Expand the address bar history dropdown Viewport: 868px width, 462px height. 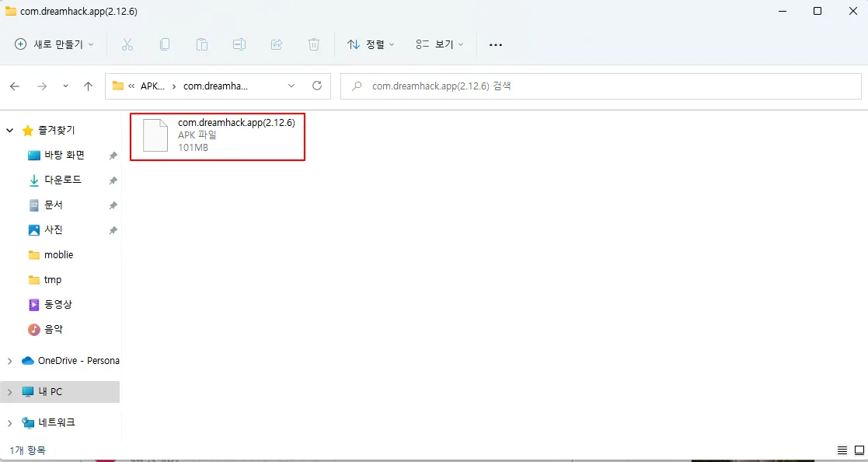coord(291,86)
